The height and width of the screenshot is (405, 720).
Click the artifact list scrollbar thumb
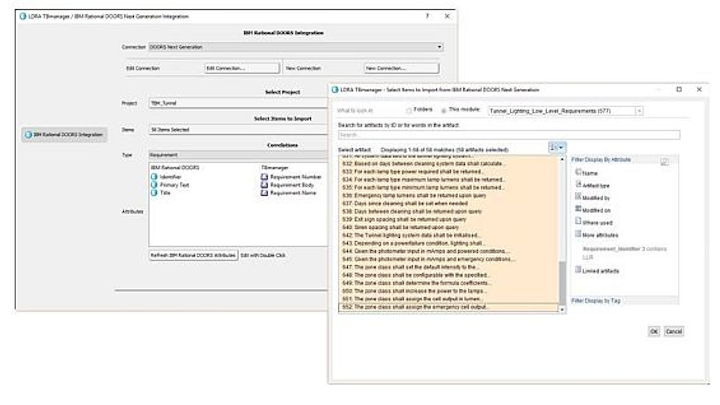(562, 282)
